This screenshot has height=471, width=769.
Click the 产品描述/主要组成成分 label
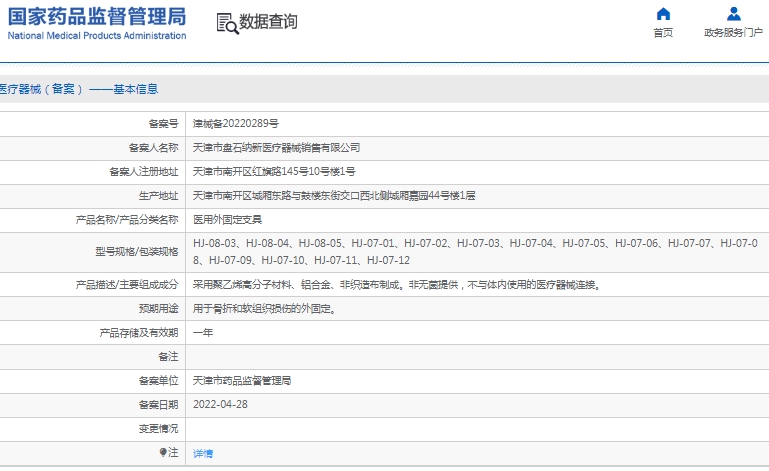click(x=127, y=285)
